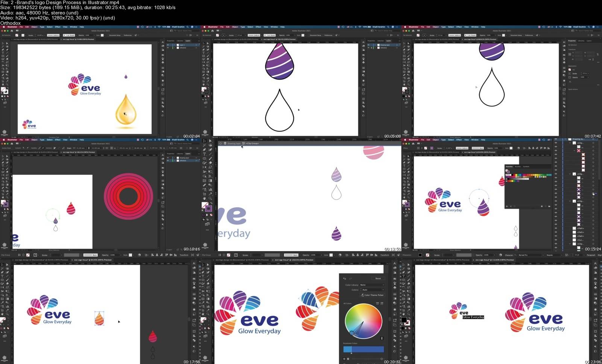Open the File menu in the 00:02:34 frame
602x364 pixels.
tap(21, 27)
